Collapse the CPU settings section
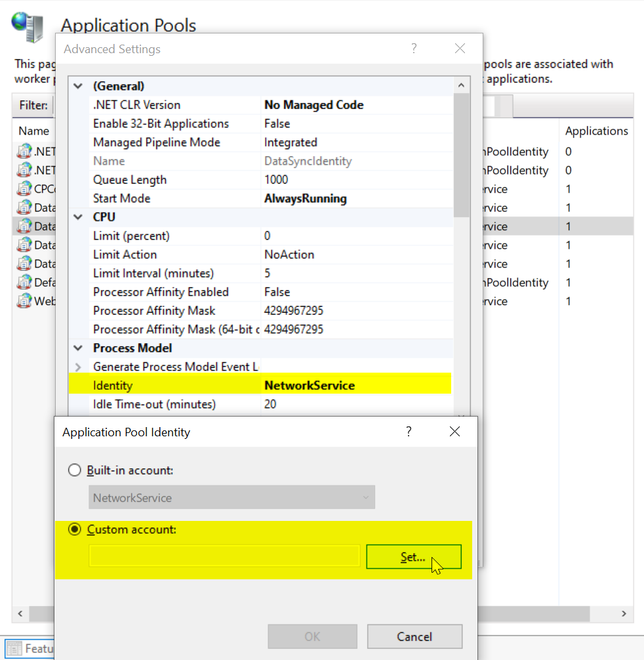This screenshot has height=660, width=644. (79, 217)
